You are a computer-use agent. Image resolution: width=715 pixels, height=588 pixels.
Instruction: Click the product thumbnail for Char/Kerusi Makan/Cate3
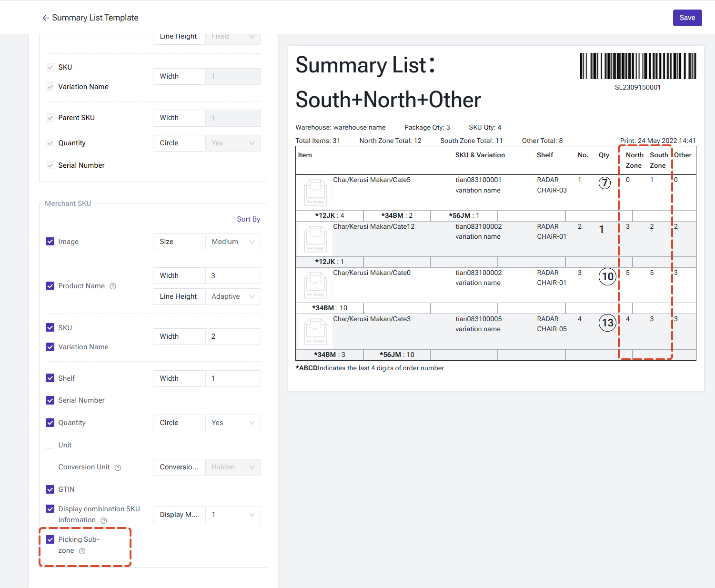315,331
